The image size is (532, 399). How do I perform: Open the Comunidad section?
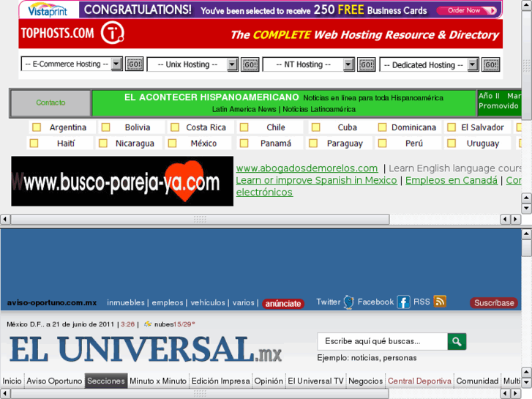(477, 381)
